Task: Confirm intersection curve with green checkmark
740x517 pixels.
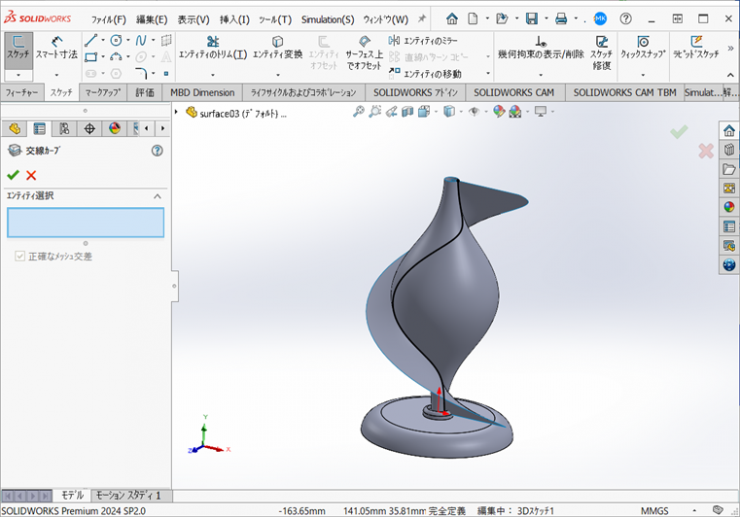Action: pos(13,175)
